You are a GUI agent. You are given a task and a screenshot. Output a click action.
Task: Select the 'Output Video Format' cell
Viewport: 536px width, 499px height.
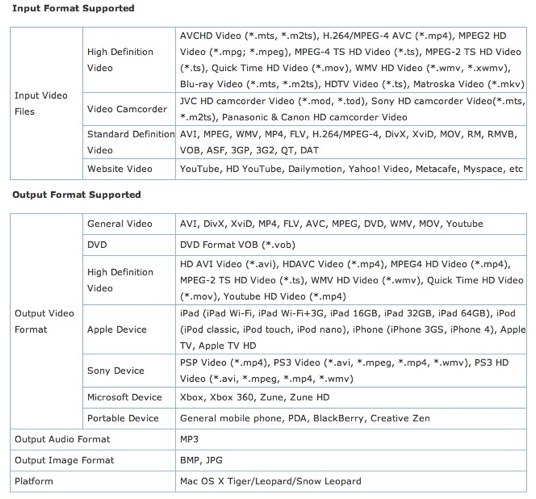(46, 321)
